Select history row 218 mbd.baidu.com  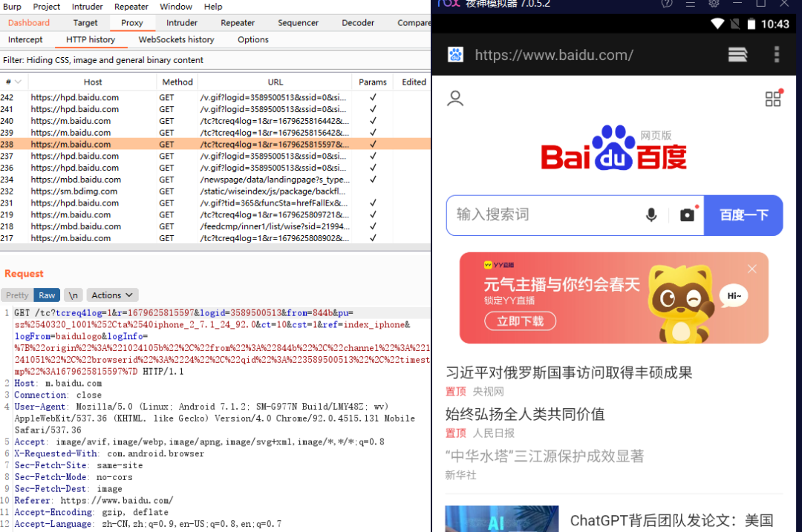tap(215, 226)
